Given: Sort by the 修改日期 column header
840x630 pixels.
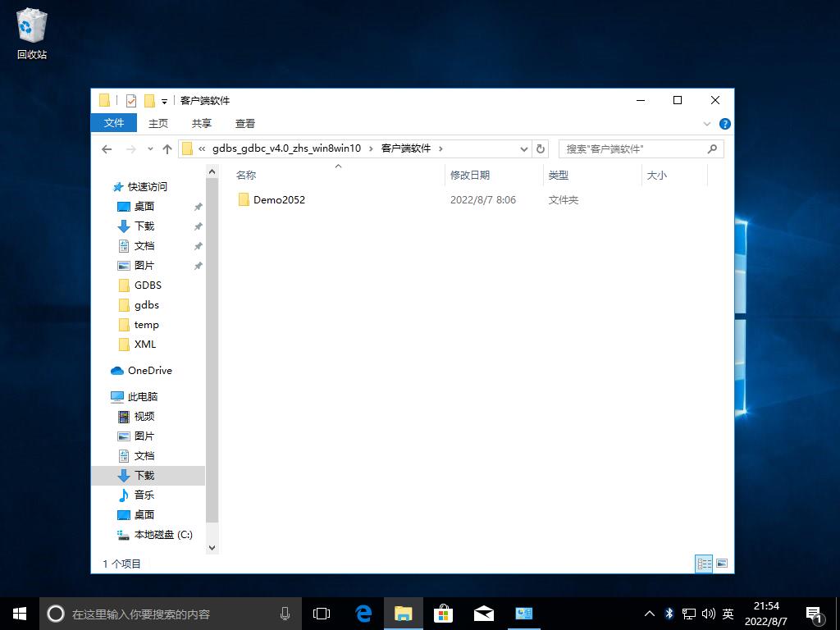Looking at the screenshot, I should tap(470, 175).
